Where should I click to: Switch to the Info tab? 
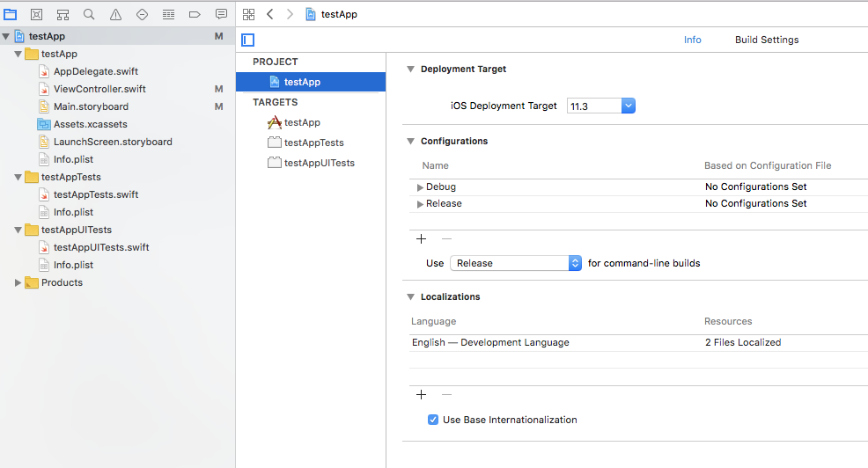pyautogui.click(x=692, y=40)
